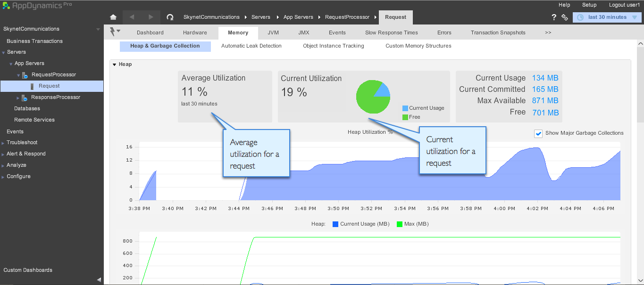
Task: Click the blue Current Usage pie legend swatch
Action: coord(405,108)
